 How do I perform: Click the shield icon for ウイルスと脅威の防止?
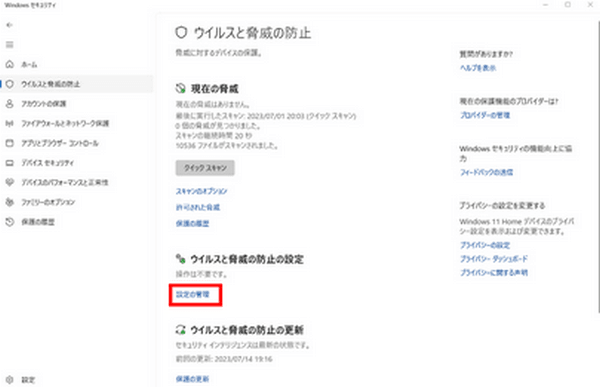point(10,84)
